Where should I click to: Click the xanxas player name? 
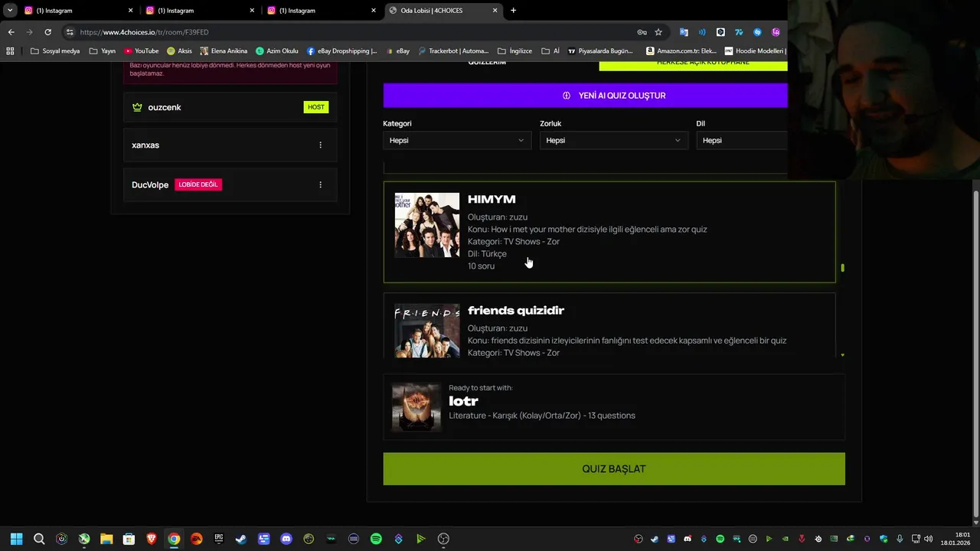pyautogui.click(x=145, y=145)
